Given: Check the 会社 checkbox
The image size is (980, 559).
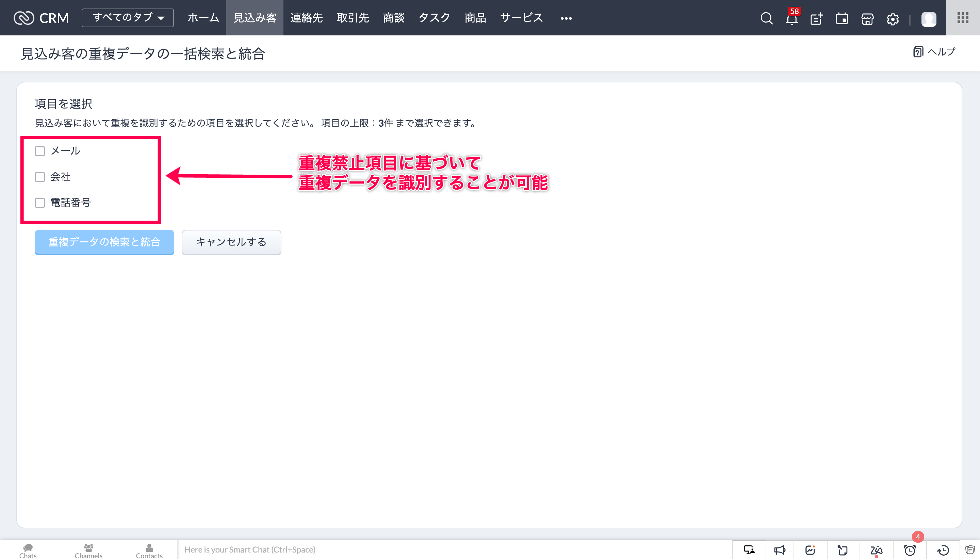Looking at the screenshot, I should (40, 177).
